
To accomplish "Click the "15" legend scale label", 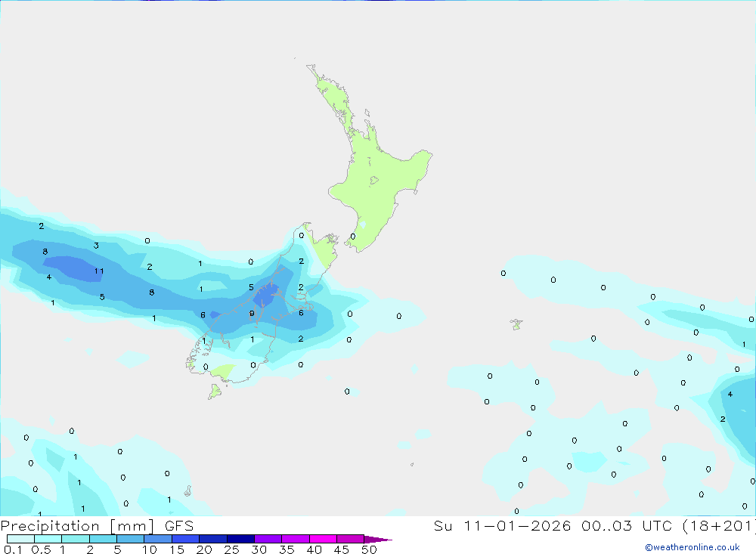I will click(177, 549).
